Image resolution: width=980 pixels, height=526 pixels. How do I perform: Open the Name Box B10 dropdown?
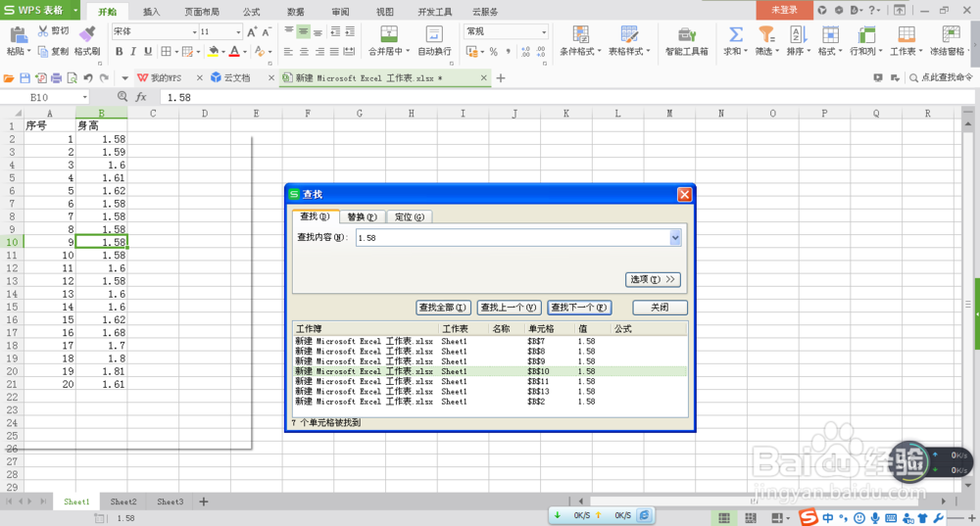pos(84,97)
